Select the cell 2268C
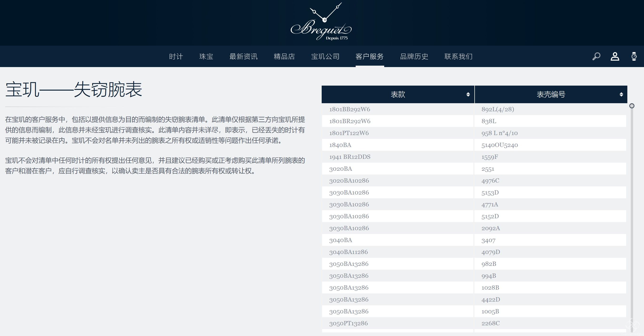 point(550,323)
